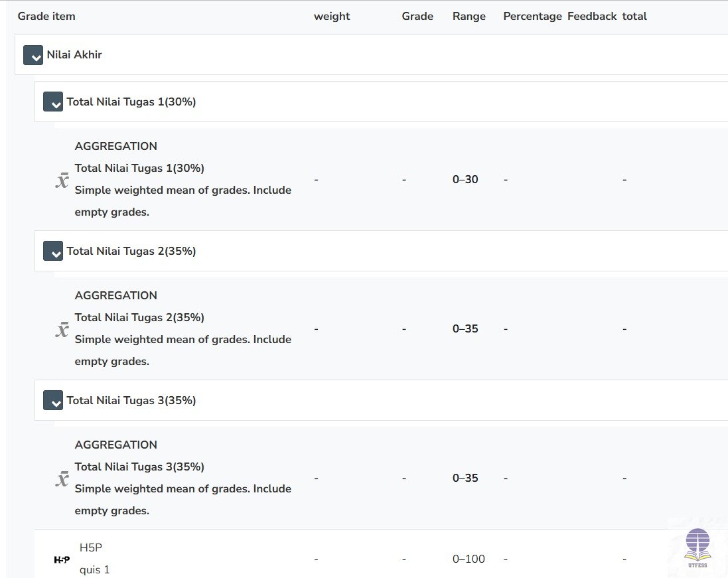Select the 0–100 range value for quis 1
This screenshot has height=578, width=728.
click(x=469, y=559)
